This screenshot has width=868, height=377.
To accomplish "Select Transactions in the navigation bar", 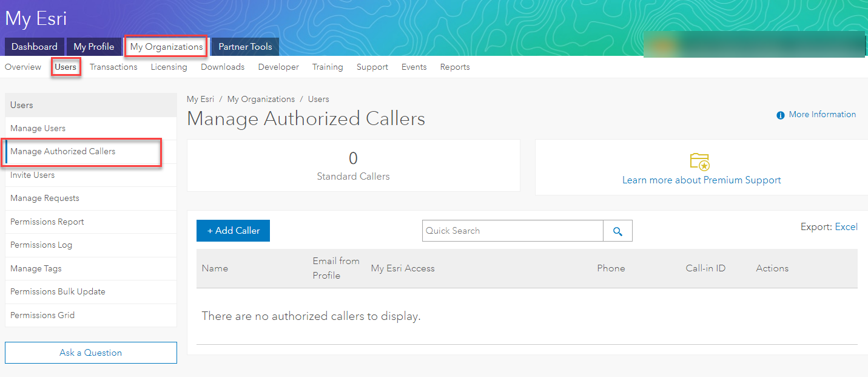I will (x=113, y=67).
